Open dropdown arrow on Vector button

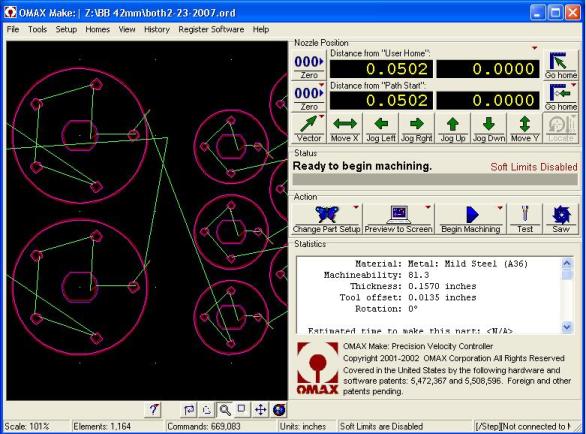pyautogui.click(x=321, y=117)
